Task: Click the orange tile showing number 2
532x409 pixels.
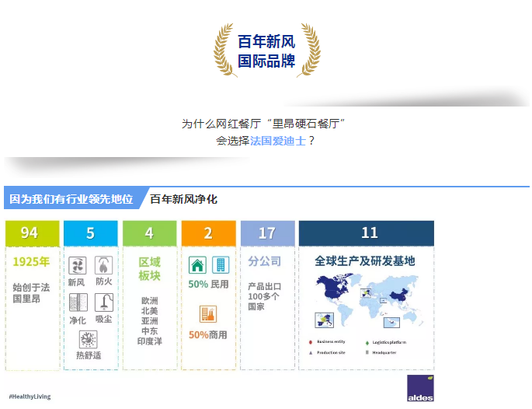Action: pyautogui.click(x=208, y=232)
